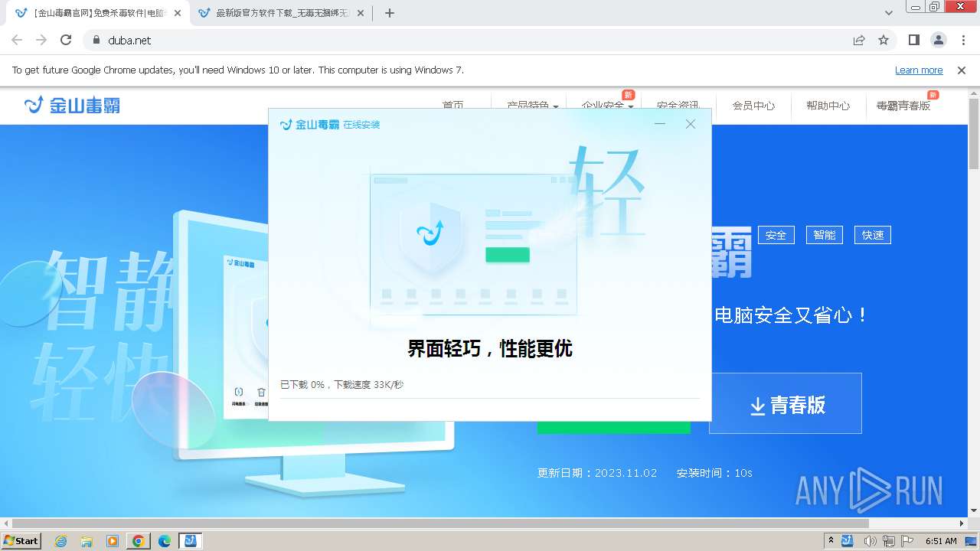Click the horizontal page scrollbar
This screenshot has width=980, height=551.
point(440,523)
